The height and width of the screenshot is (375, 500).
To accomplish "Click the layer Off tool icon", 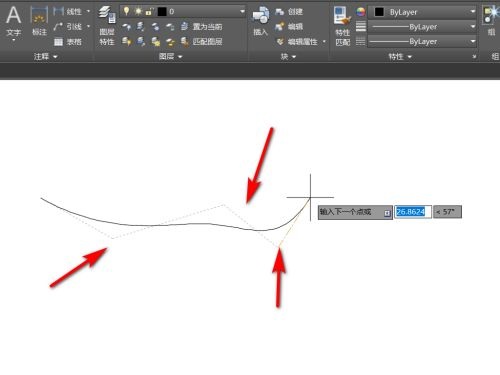I will (126, 27).
